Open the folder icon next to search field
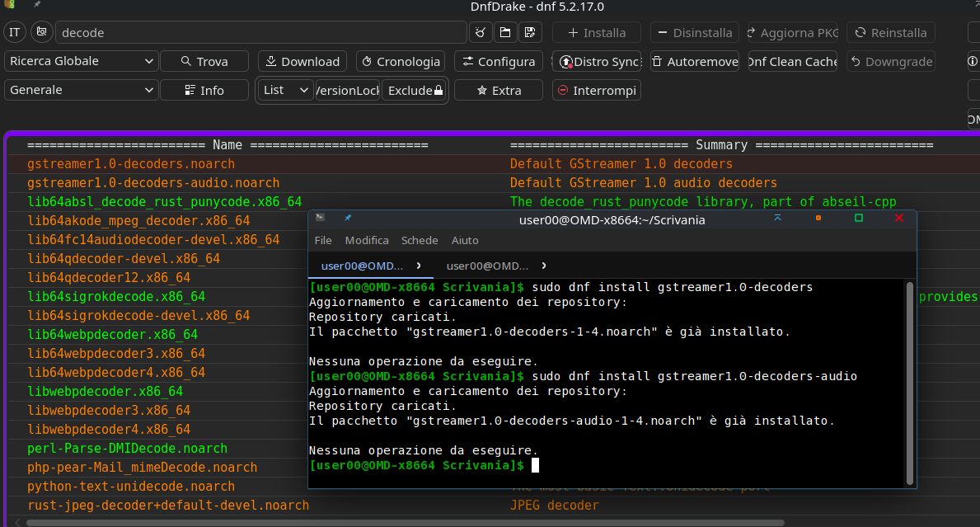The image size is (980, 527). pyautogui.click(x=505, y=32)
